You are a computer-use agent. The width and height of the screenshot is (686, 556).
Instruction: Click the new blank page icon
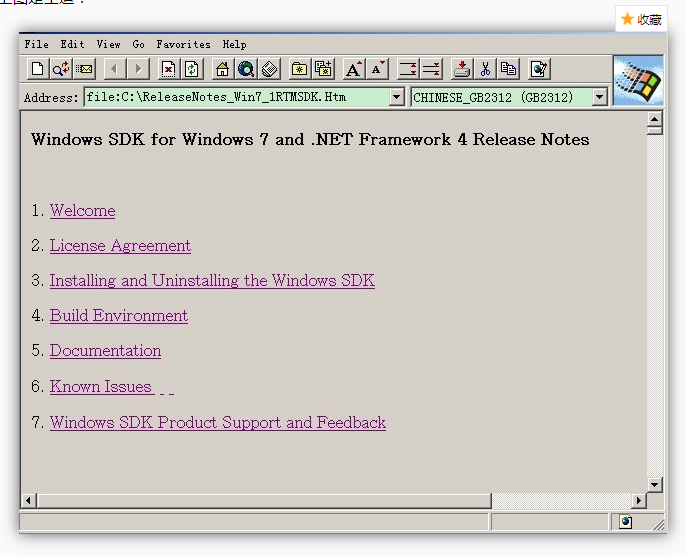(x=38, y=69)
